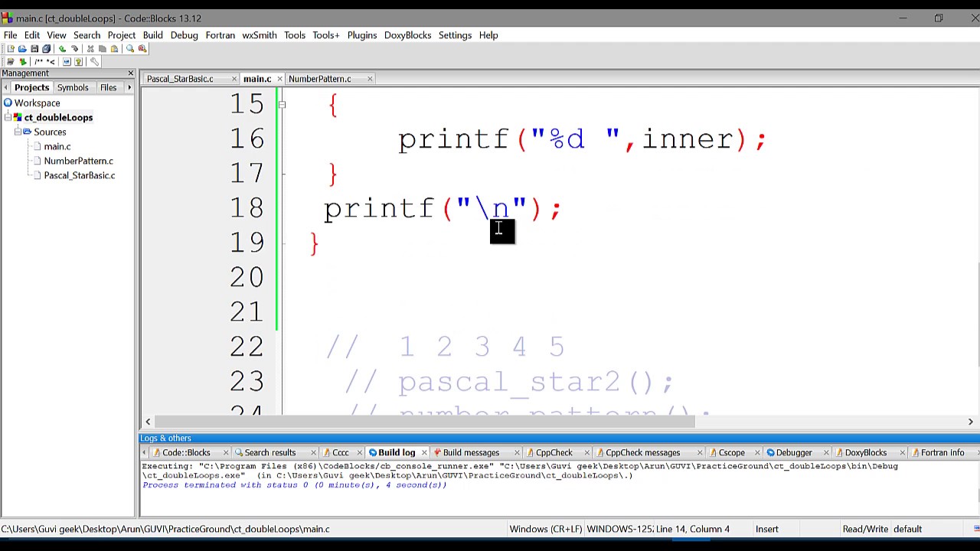Select main.c in project tree
The height and width of the screenshot is (551, 980).
coord(57,147)
